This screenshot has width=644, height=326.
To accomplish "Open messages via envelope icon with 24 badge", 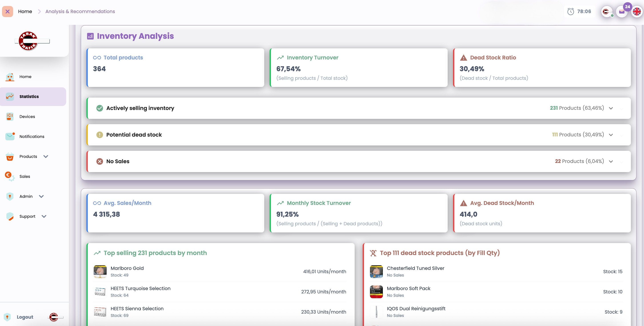I will 622,12.
